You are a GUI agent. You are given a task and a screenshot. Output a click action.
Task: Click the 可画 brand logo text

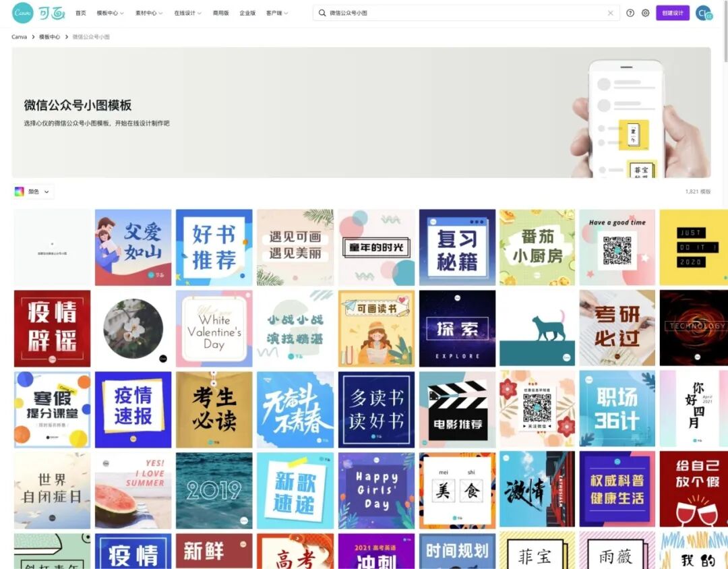[52, 13]
